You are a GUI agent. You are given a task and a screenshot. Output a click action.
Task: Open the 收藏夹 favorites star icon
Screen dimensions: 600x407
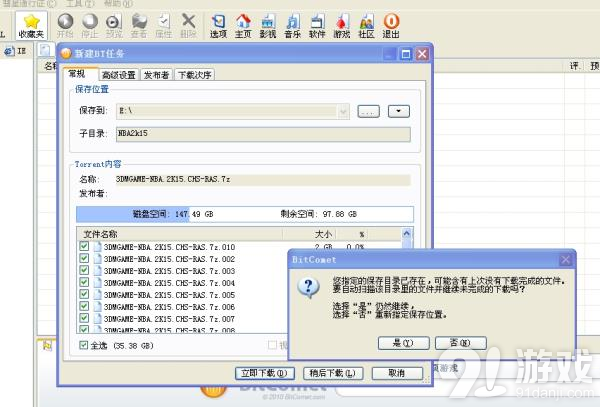[x=31, y=25]
